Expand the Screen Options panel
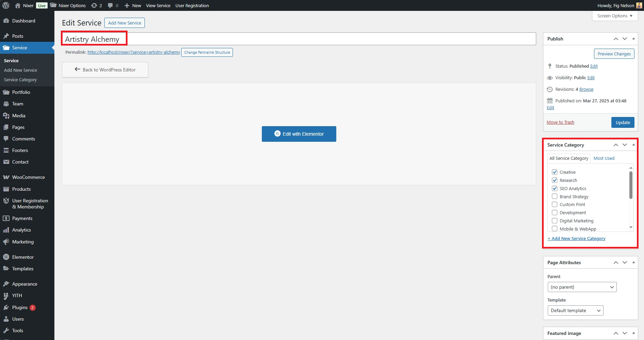Viewport: 644px width, 340px height. [615, 16]
